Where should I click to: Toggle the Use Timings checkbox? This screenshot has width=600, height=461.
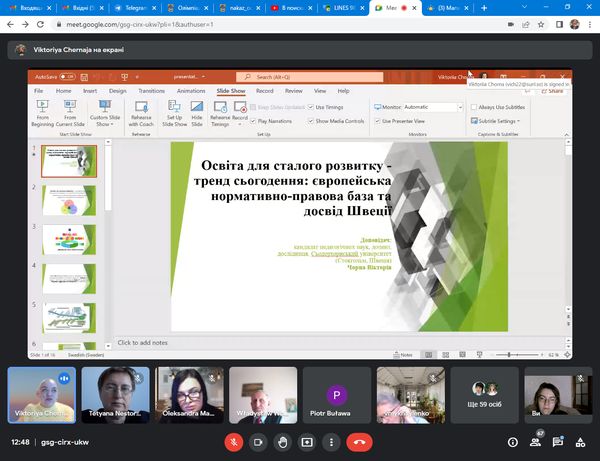[x=311, y=107]
